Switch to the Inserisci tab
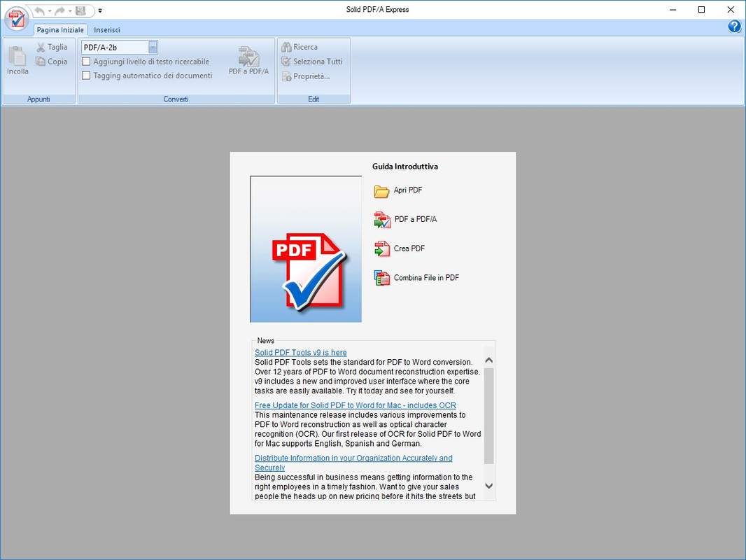 (106, 30)
